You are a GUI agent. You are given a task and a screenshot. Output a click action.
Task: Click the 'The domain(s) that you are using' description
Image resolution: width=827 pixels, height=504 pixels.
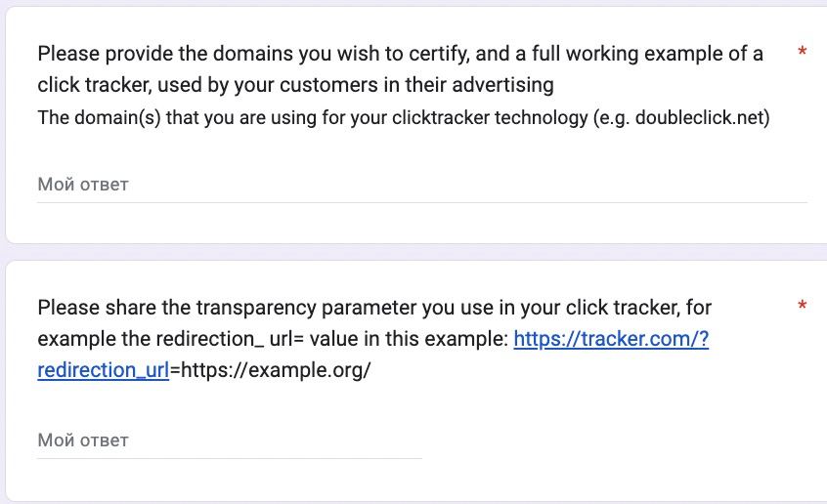tap(404, 117)
